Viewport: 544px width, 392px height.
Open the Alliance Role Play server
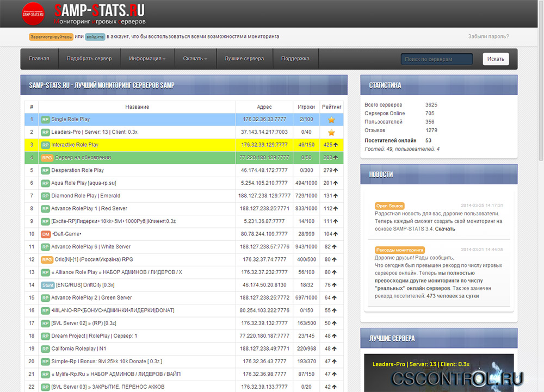[116, 272]
